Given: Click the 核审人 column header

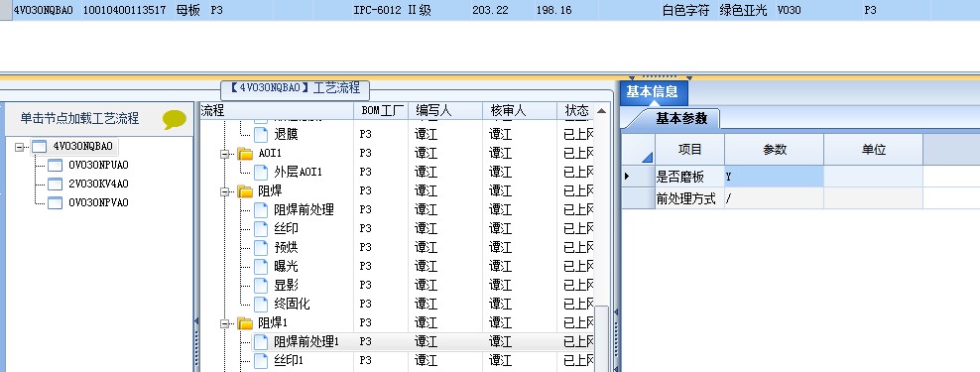Looking at the screenshot, I should tap(520, 111).
